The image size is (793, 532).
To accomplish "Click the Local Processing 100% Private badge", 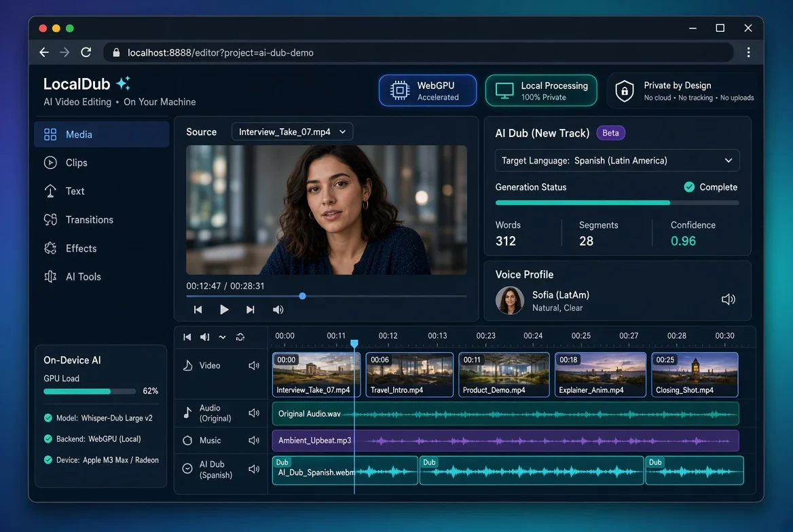I will point(541,90).
